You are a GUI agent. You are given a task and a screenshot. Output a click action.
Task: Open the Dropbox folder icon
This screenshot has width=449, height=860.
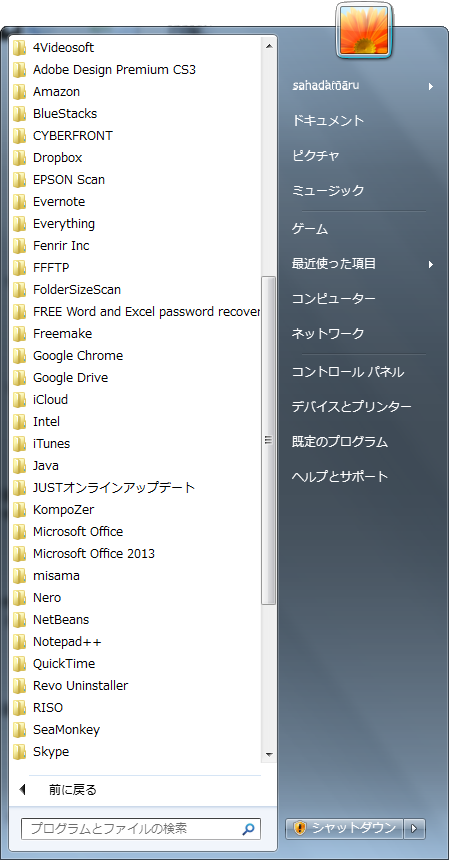[19, 158]
